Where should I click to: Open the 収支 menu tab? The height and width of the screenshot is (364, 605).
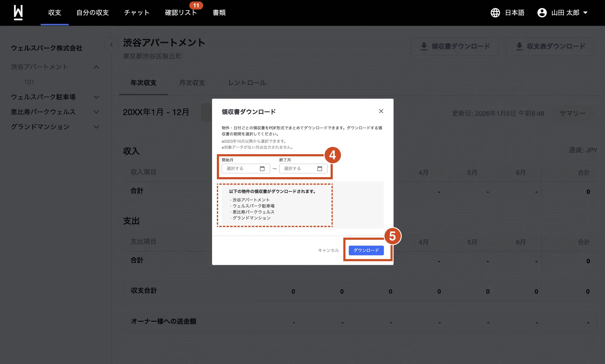point(55,13)
